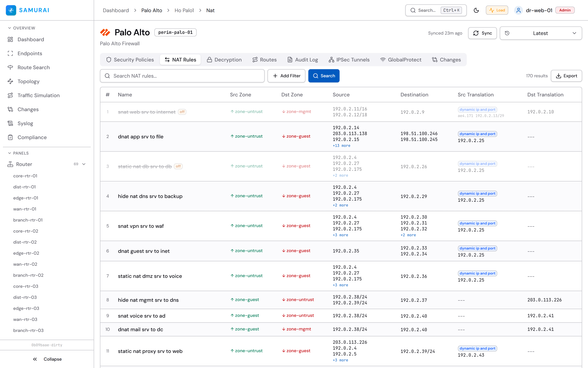
Task: Select the NAT Rules tab
Action: pyautogui.click(x=180, y=60)
